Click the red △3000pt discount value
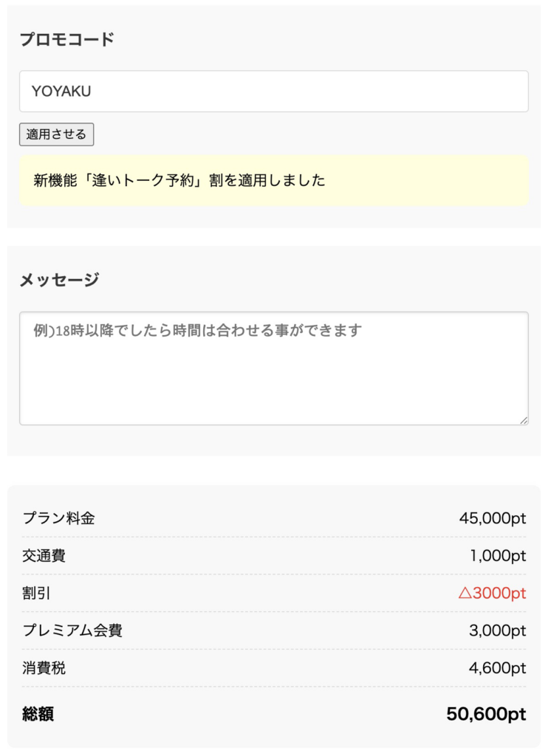The image size is (548, 756). coord(492,593)
